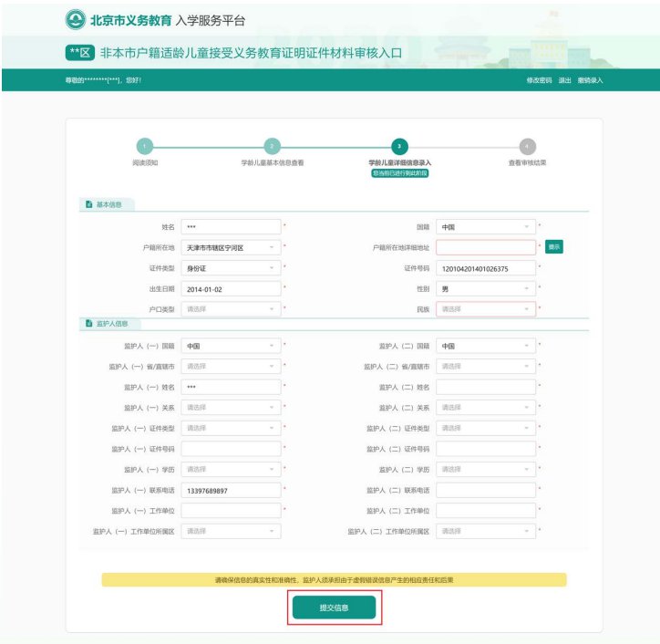Open 监护人（二）省/直辖市 dropdown
660x644 pixels.
click(x=486, y=367)
